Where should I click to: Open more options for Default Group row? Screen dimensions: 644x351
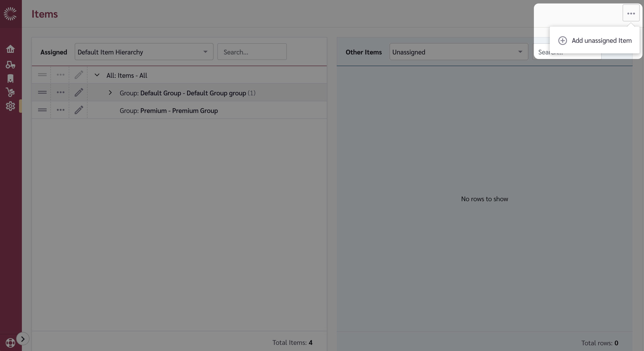(60, 93)
